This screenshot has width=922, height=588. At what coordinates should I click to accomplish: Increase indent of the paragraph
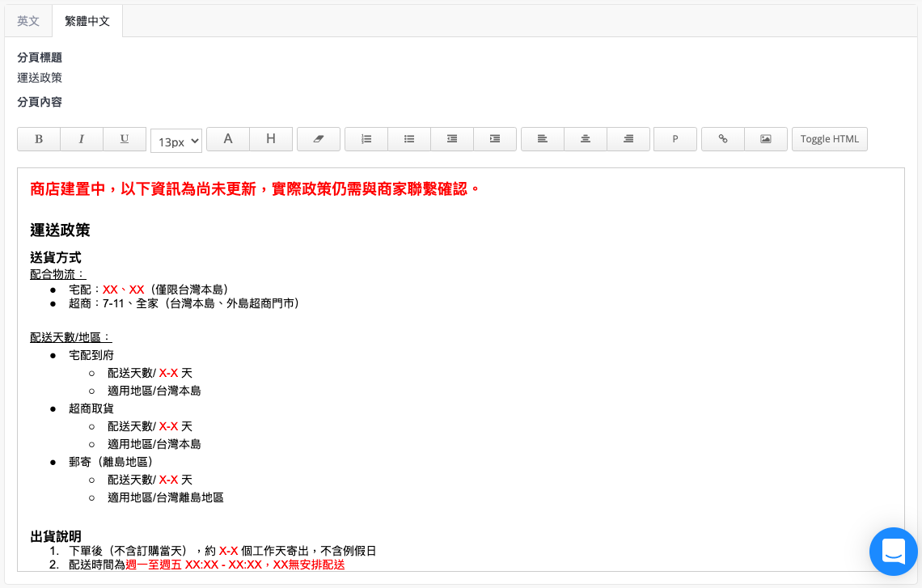[x=495, y=139]
